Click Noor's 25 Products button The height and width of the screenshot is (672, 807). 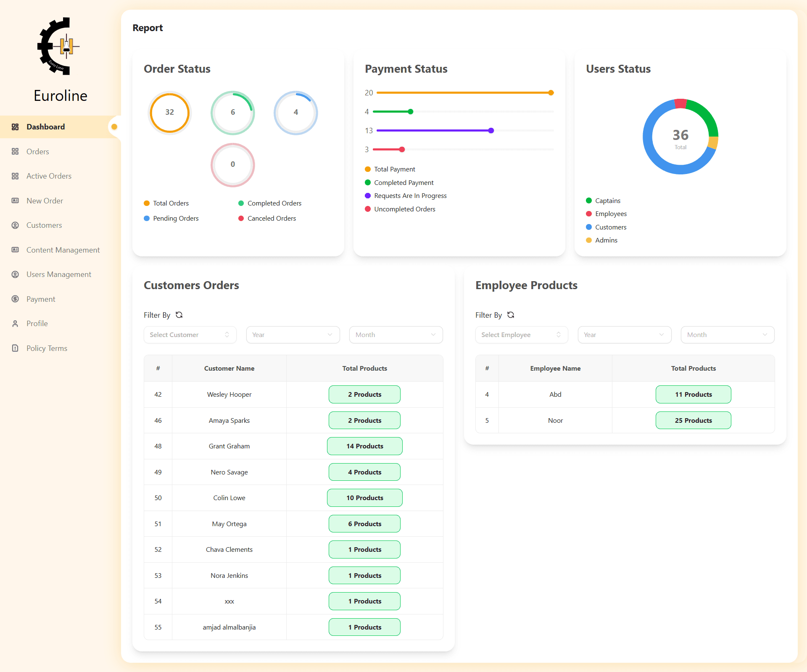click(x=693, y=421)
